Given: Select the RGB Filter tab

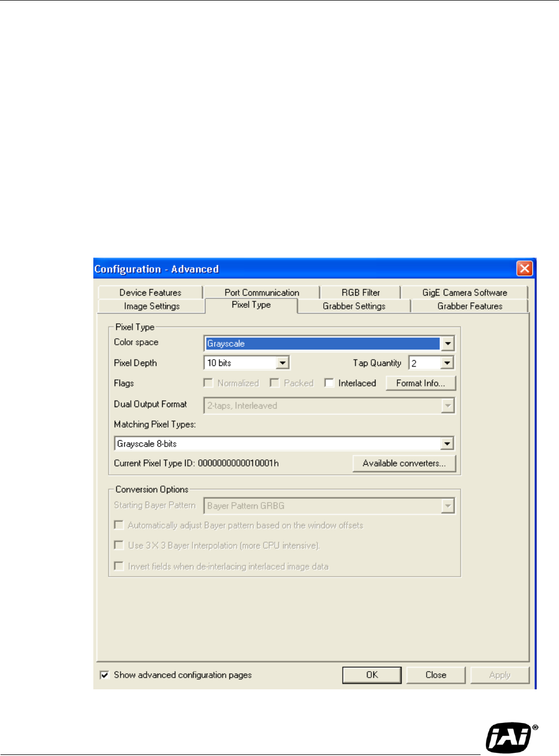Looking at the screenshot, I should click(x=361, y=292).
